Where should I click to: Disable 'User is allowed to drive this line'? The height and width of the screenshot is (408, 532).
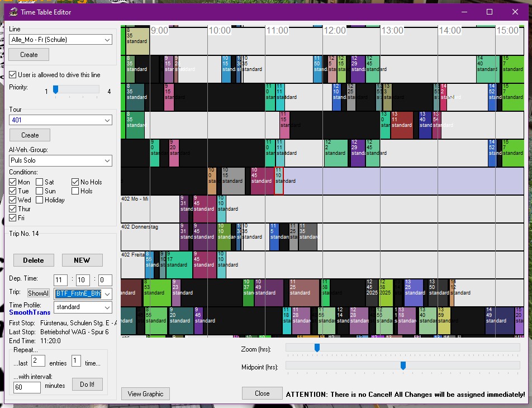click(x=13, y=75)
